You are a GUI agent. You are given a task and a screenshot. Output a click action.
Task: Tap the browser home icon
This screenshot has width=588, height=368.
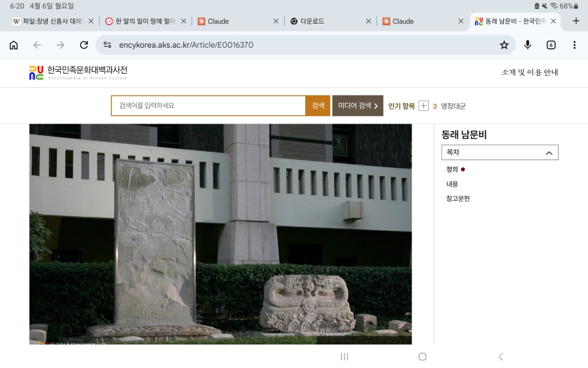point(14,45)
